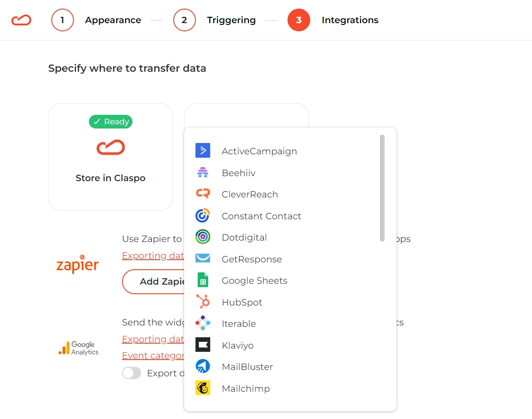
Task: Select the HubSpot sprocket icon
Action: (203, 301)
